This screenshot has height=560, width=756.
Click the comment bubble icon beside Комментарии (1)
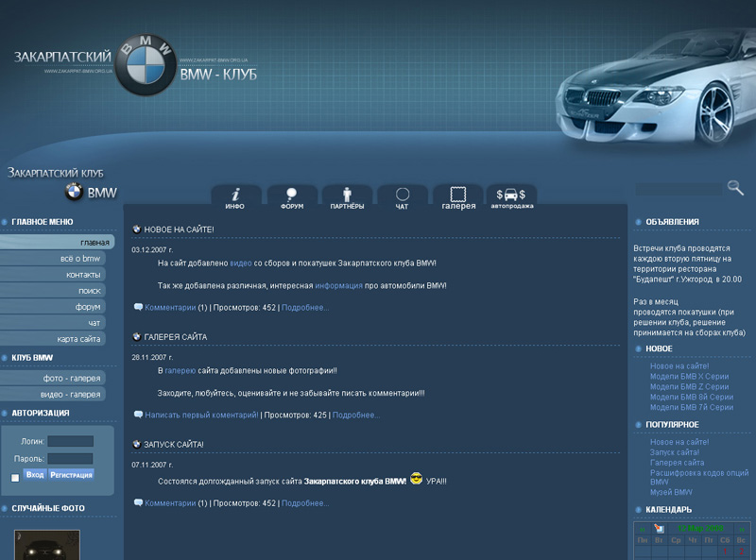[136, 307]
